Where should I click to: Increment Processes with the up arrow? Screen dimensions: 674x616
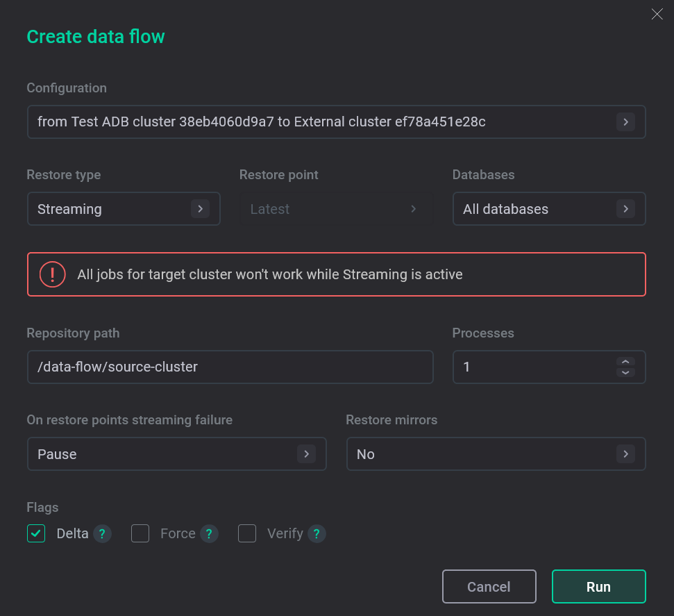625,362
